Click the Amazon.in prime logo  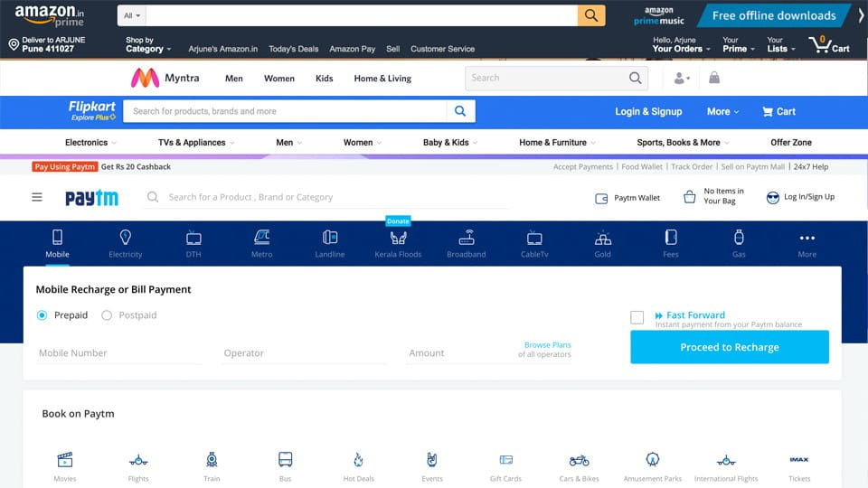(x=49, y=15)
